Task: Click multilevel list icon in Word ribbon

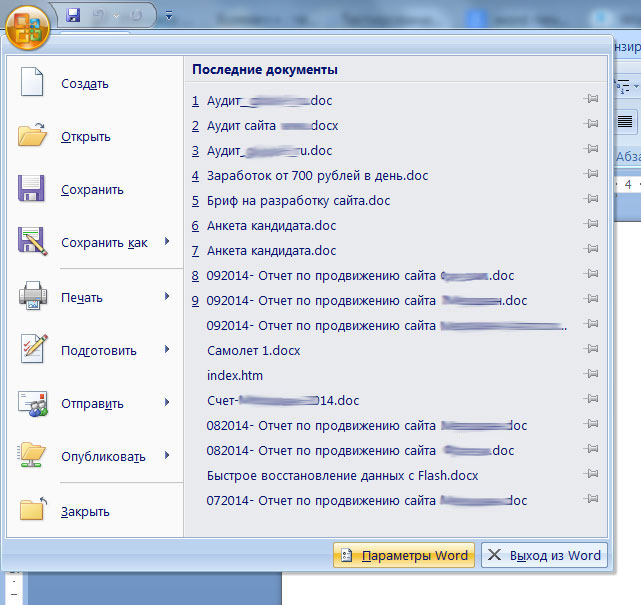Action: pos(623,86)
